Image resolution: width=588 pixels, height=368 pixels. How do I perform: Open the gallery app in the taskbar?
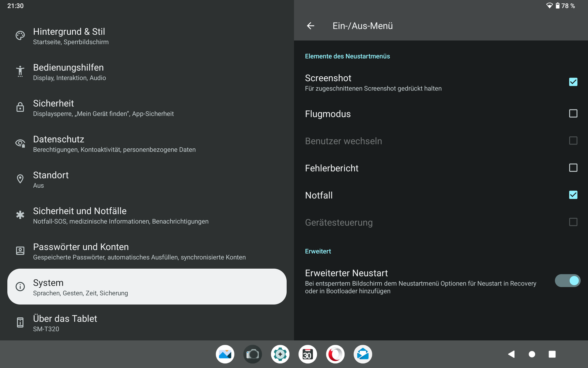click(x=225, y=354)
